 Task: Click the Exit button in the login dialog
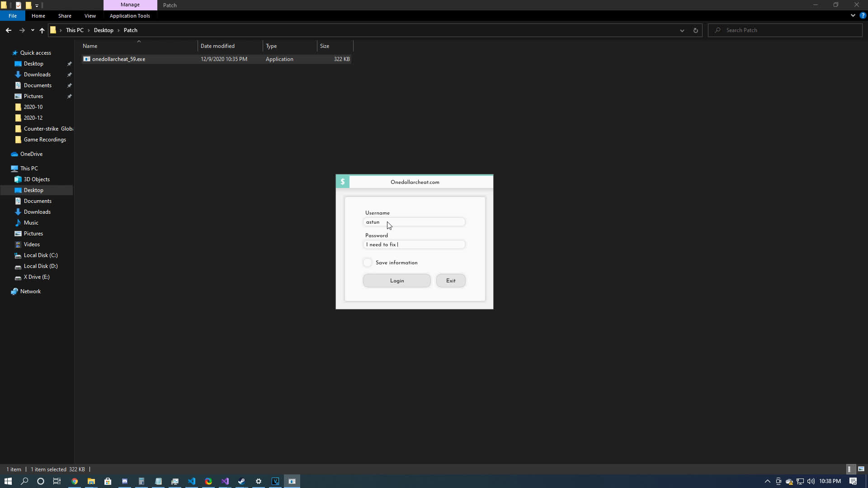pyautogui.click(x=450, y=281)
